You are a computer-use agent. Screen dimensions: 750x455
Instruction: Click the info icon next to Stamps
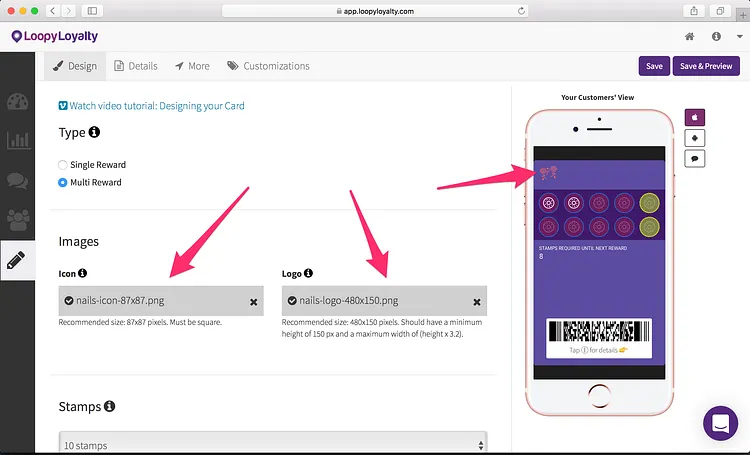point(110,406)
